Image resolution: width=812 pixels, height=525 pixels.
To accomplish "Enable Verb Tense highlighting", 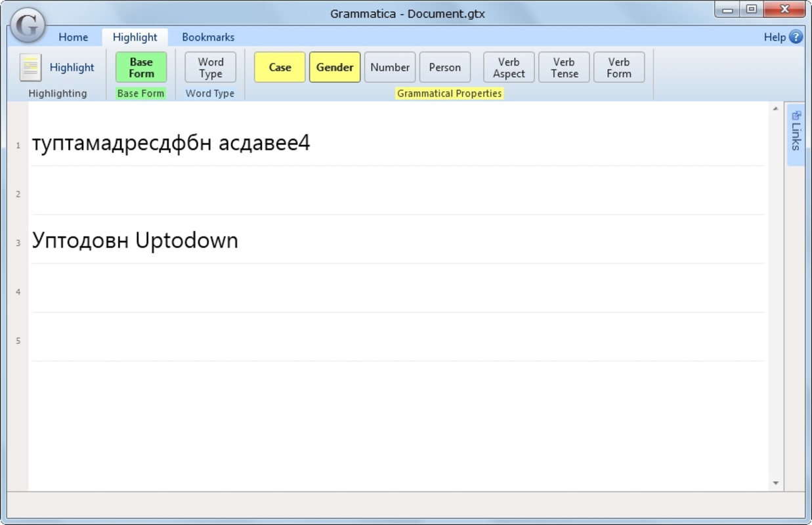I will (x=564, y=67).
